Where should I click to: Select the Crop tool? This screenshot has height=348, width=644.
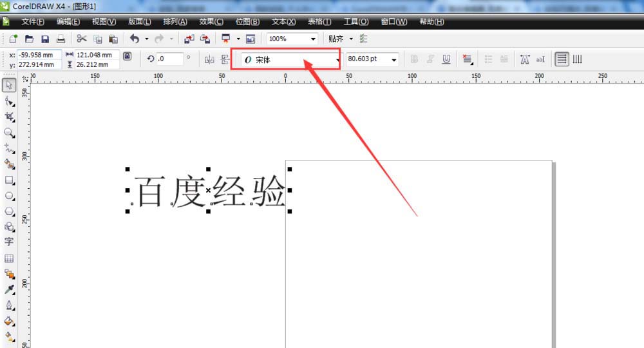tap(10, 117)
